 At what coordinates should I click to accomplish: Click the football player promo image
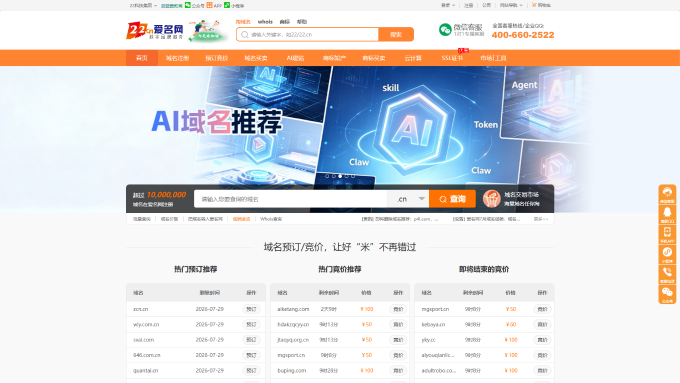[x=208, y=30]
